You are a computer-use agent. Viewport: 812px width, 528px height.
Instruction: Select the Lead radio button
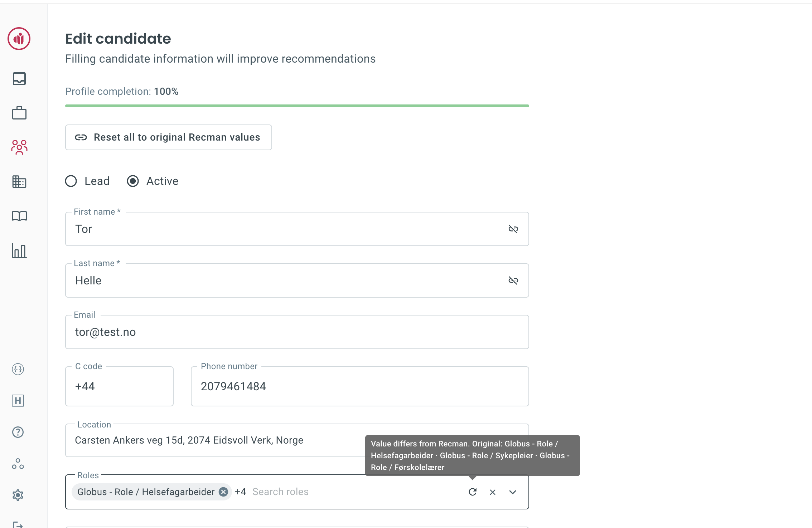tap(71, 181)
